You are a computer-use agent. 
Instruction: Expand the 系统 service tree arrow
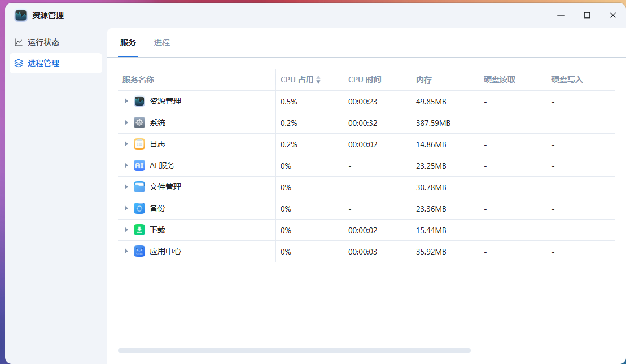(x=126, y=123)
